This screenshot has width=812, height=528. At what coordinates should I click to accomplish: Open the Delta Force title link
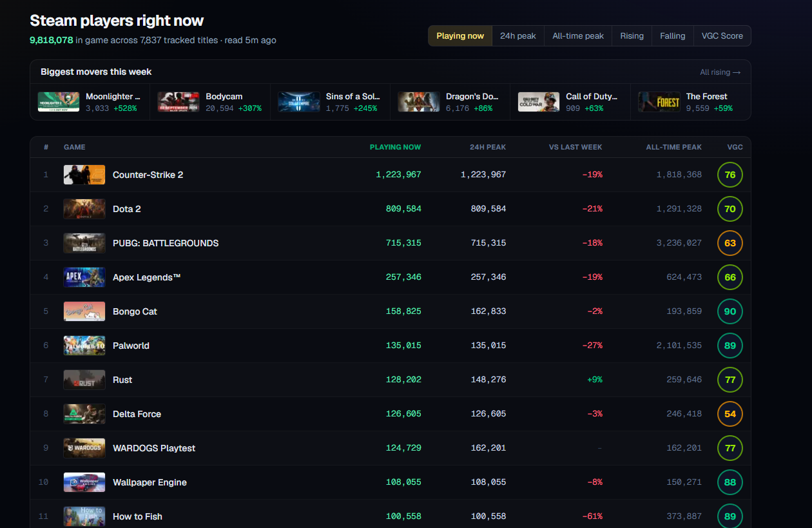coord(137,414)
